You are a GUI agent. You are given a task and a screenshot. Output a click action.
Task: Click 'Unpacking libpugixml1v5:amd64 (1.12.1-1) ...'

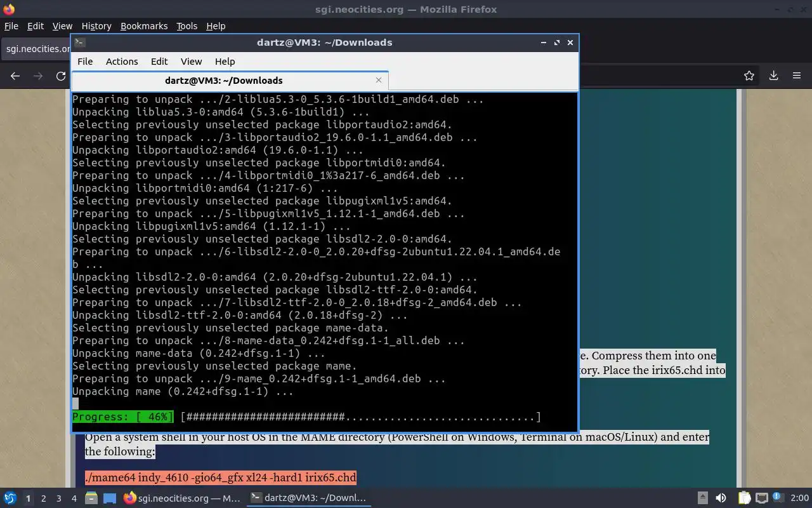click(211, 226)
